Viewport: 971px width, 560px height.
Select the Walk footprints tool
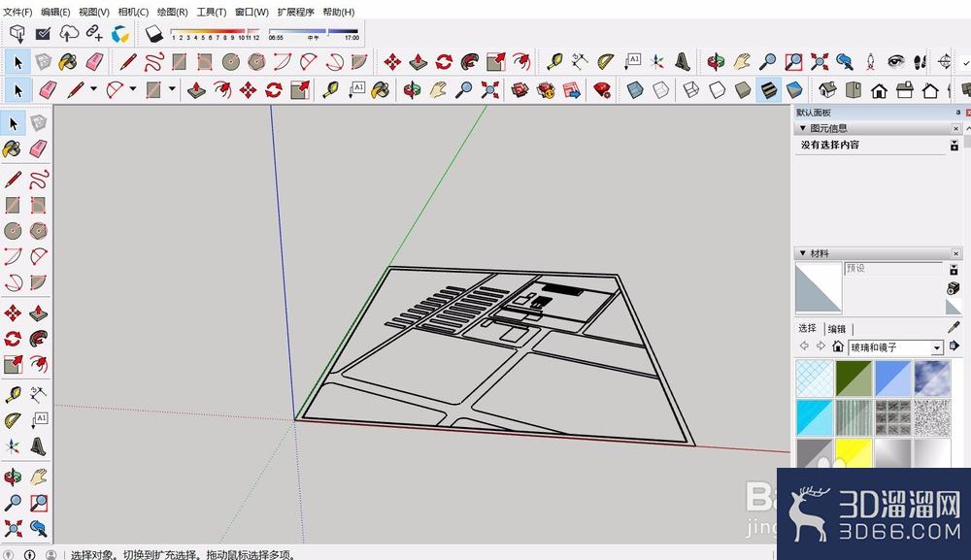(920, 61)
